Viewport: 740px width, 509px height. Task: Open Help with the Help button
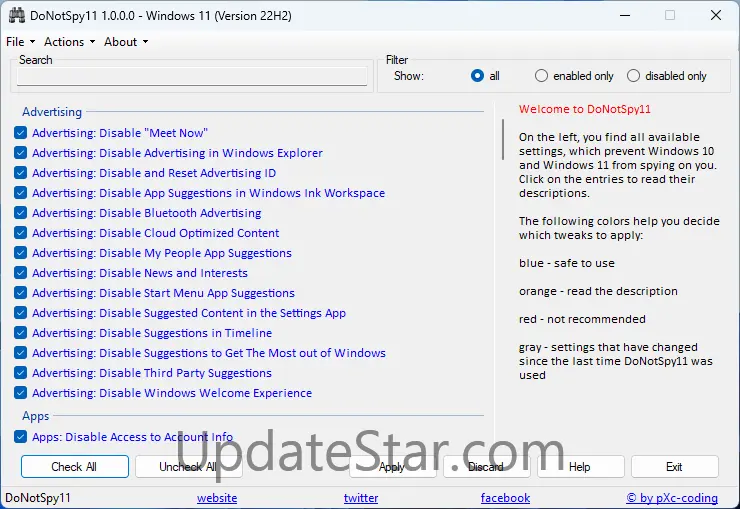point(580,467)
